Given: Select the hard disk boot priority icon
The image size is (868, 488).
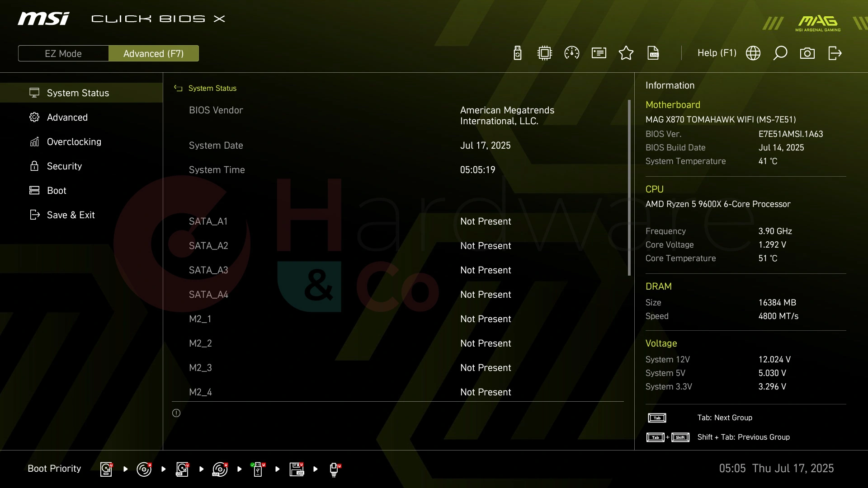Looking at the screenshot, I should pyautogui.click(x=106, y=469).
